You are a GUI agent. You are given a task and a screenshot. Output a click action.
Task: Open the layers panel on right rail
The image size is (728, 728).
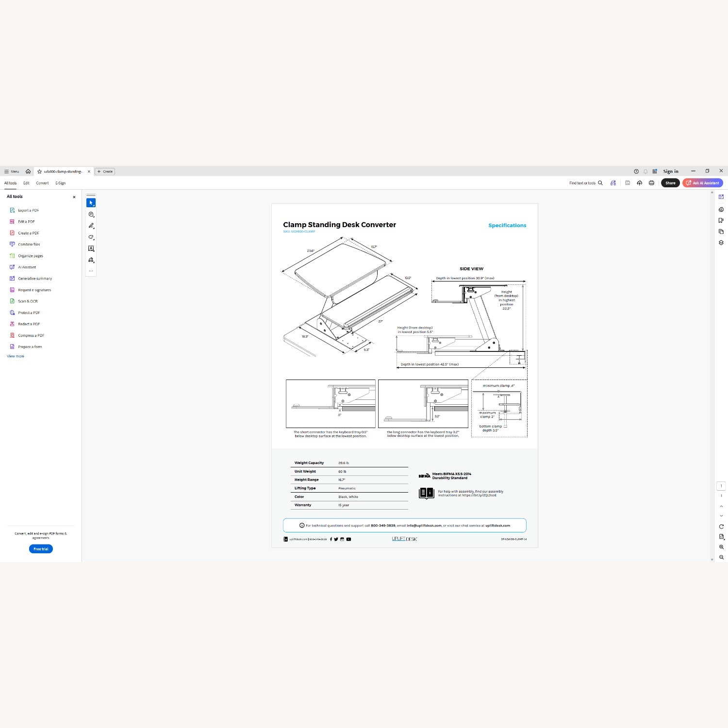pos(721,243)
